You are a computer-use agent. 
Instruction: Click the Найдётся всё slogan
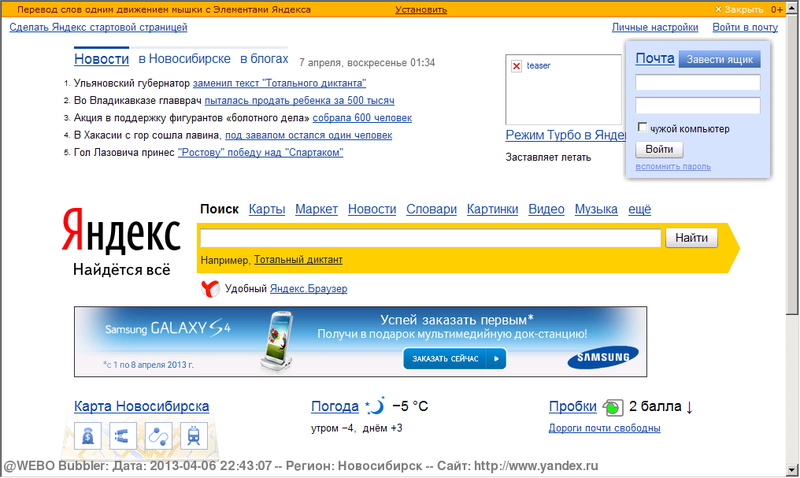(x=121, y=269)
